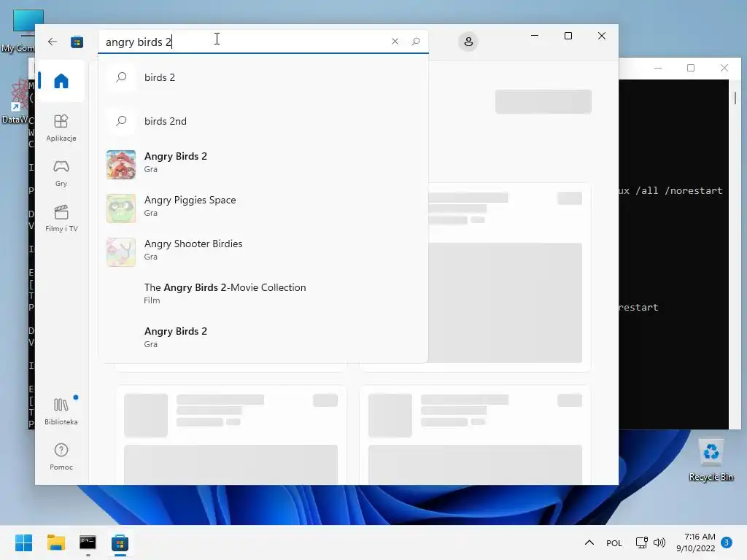Switch to the Gry section
Viewport: 747px width, 560px height.
coord(61,174)
